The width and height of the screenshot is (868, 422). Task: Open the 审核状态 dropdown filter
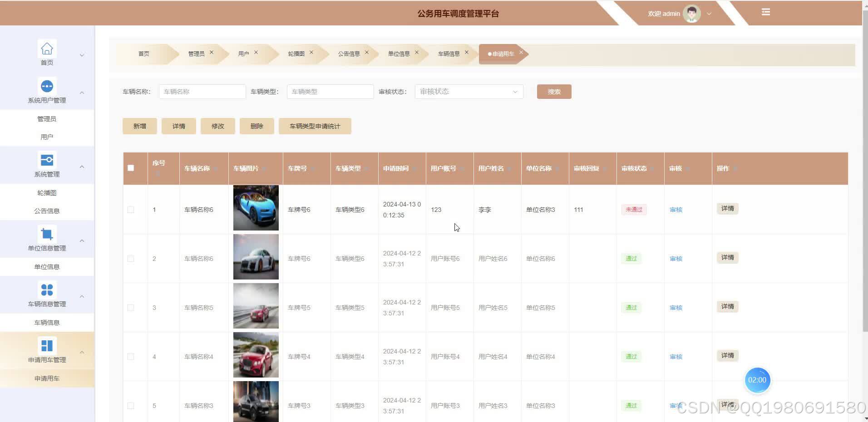coord(469,91)
